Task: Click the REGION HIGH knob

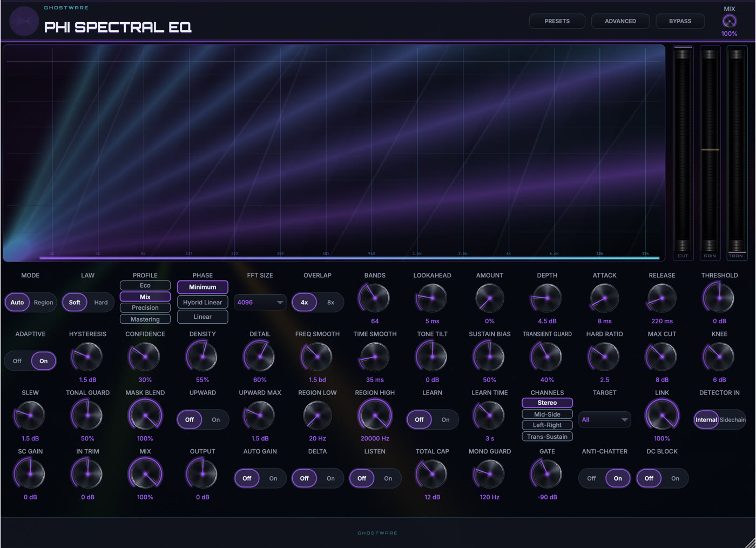Action: tap(375, 415)
